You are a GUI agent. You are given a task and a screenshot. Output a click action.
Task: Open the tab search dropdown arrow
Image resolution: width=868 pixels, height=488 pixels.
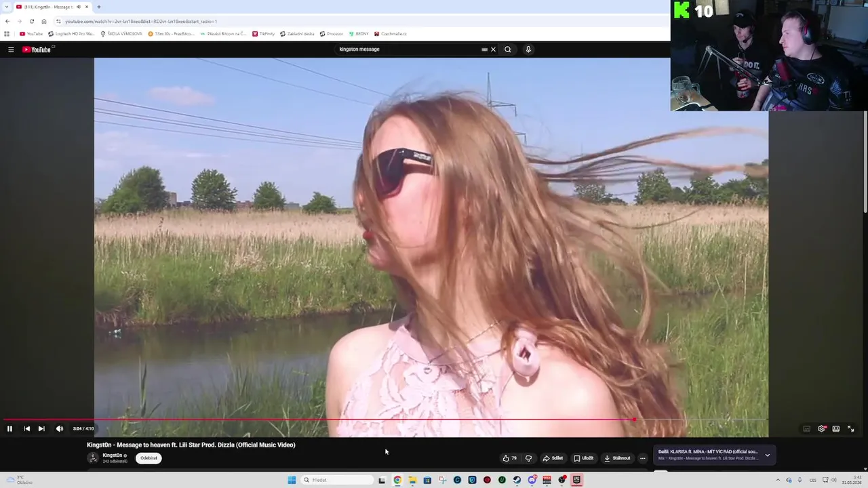[x=6, y=7]
